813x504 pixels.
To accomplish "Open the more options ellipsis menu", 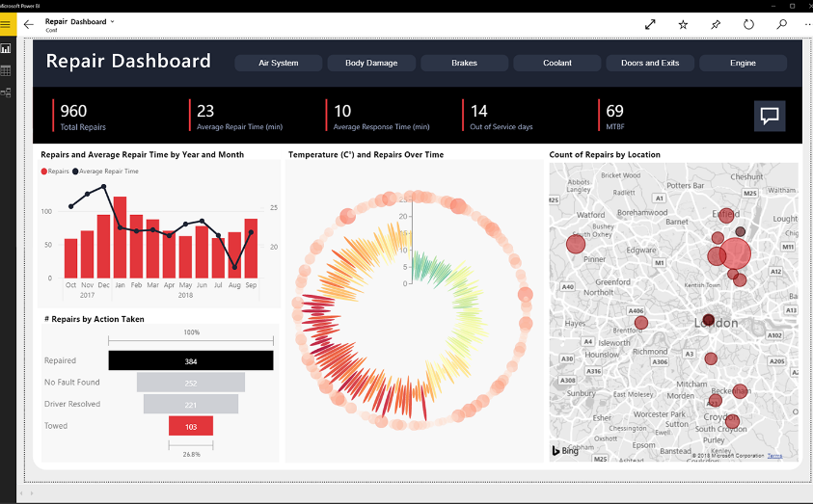I will (x=807, y=24).
